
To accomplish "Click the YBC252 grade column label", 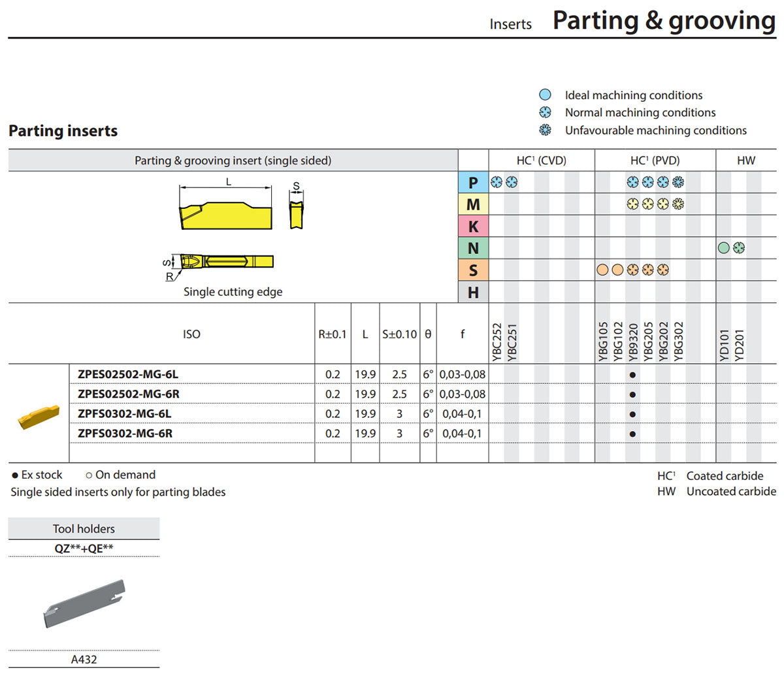I will point(497,342).
